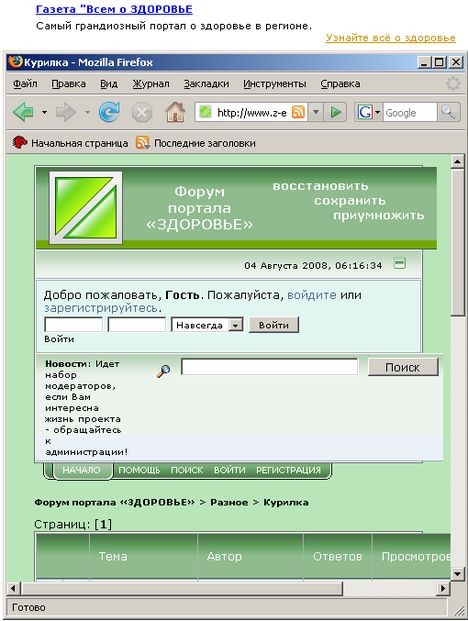Expand the address bar URL history dropdown
The width and height of the screenshot is (468, 621).
tap(316, 112)
